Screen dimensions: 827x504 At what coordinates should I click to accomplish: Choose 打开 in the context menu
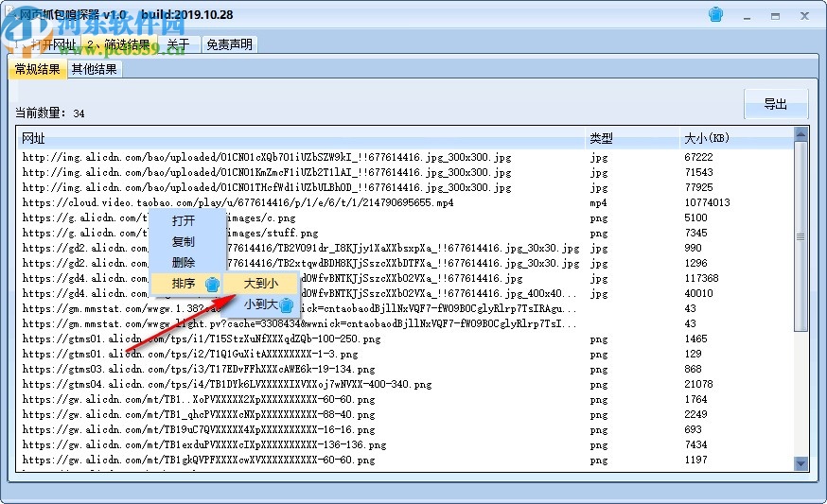(x=184, y=220)
